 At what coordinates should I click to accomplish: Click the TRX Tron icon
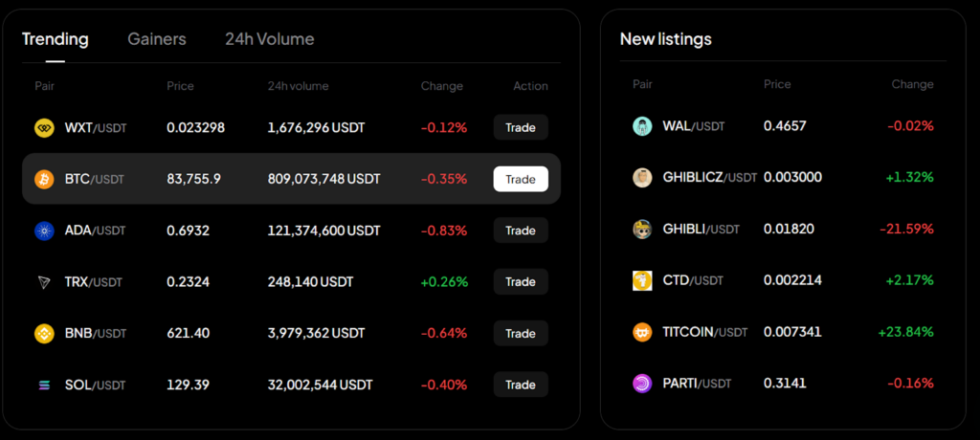(x=44, y=282)
